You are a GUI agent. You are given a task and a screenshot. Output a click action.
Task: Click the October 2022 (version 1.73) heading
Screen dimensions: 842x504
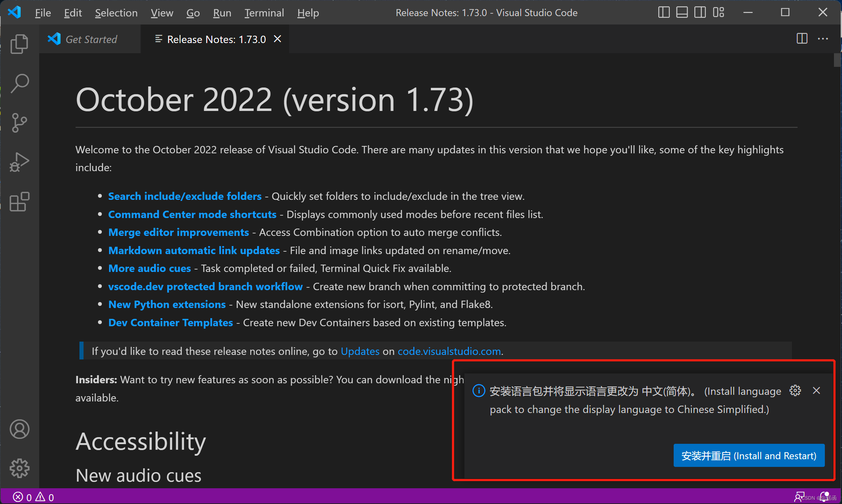(x=275, y=100)
